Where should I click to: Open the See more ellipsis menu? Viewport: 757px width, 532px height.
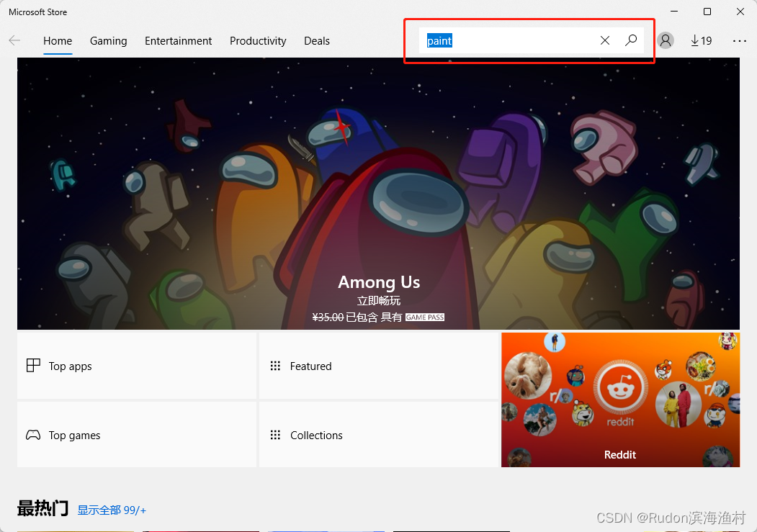click(x=739, y=41)
